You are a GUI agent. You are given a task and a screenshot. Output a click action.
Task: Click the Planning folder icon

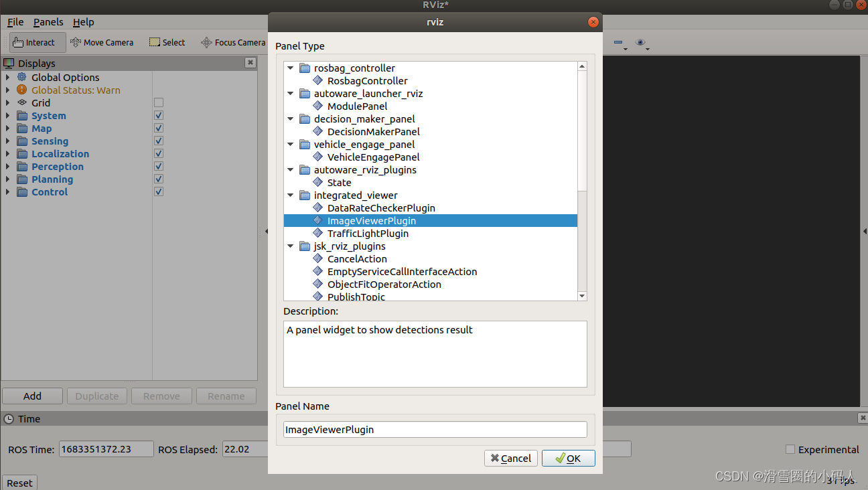[x=22, y=179]
